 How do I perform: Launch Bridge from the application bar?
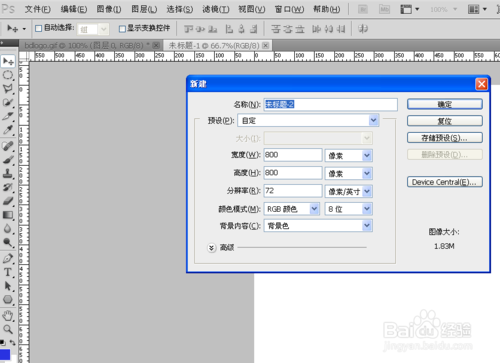click(x=363, y=9)
